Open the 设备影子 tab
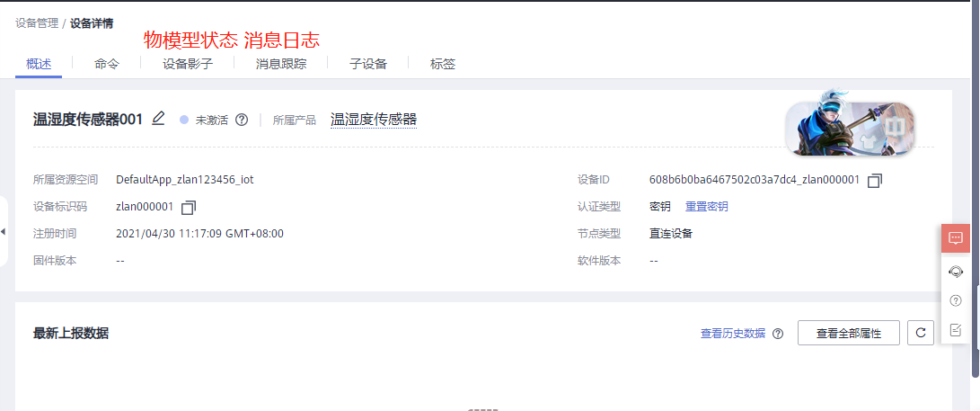The width and height of the screenshot is (980, 411). click(x=188, y=64)
